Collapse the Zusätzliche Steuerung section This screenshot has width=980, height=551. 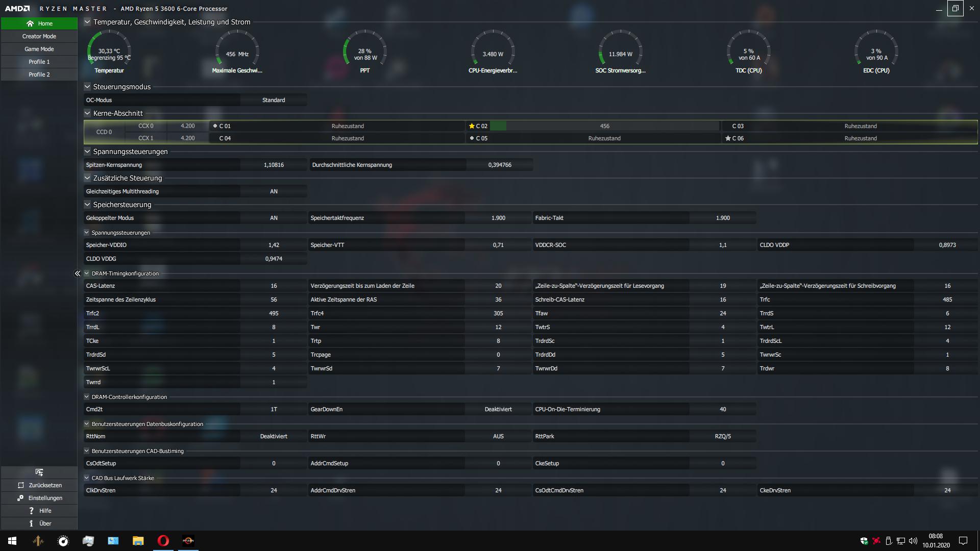pos(87,178)
